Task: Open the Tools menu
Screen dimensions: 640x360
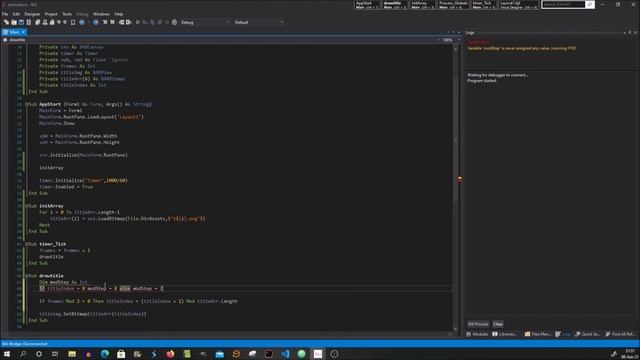Action: 67,14
